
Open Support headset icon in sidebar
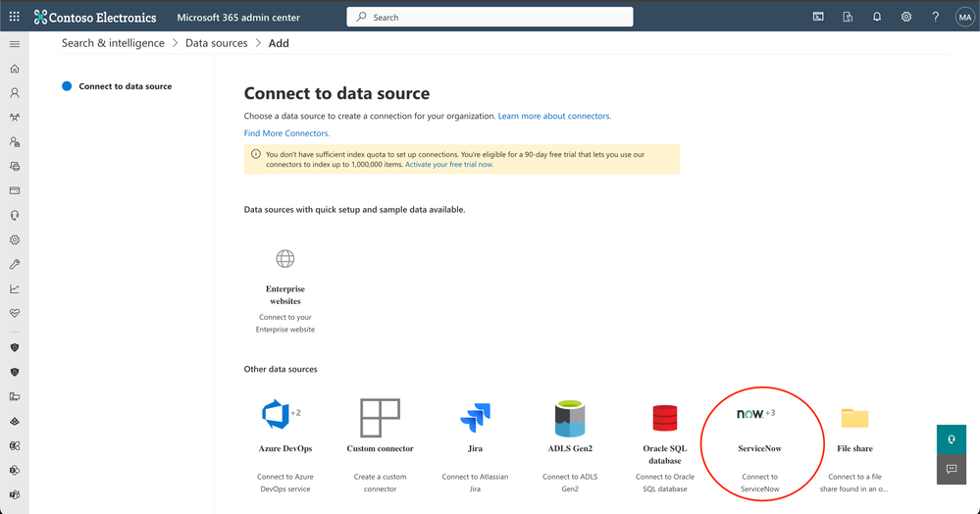pos(15,215)
